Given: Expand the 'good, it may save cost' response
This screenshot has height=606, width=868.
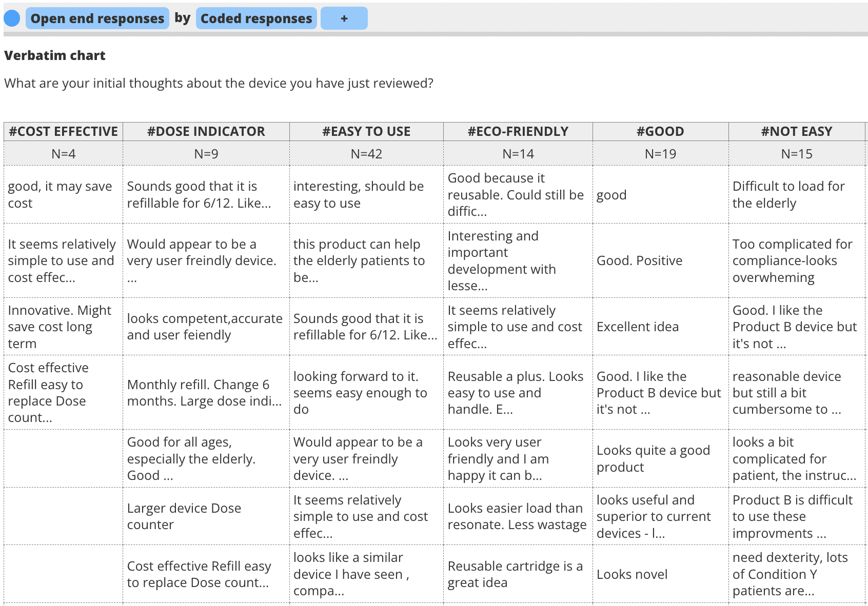Looking at the screenshot, I should (x=60, y=195).
